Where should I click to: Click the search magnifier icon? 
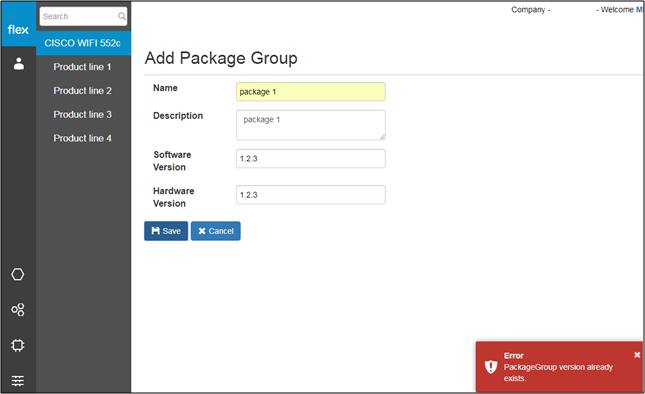(x=122, y=16)
